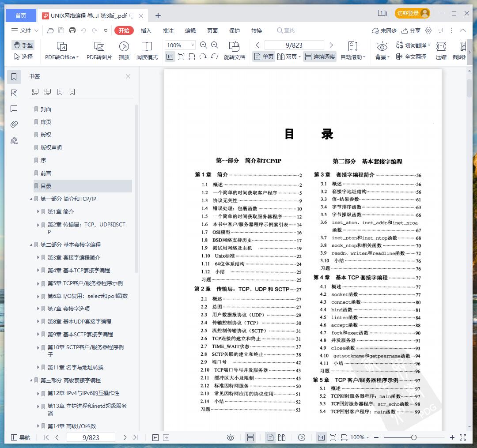Viewport: 477px width, 448px height.
Task: Open the Compress tool
Action: pos(441,51)
